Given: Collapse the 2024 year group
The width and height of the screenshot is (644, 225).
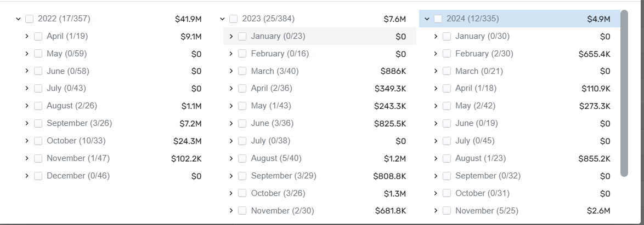Looking at the screenshot, I should 427,19.
